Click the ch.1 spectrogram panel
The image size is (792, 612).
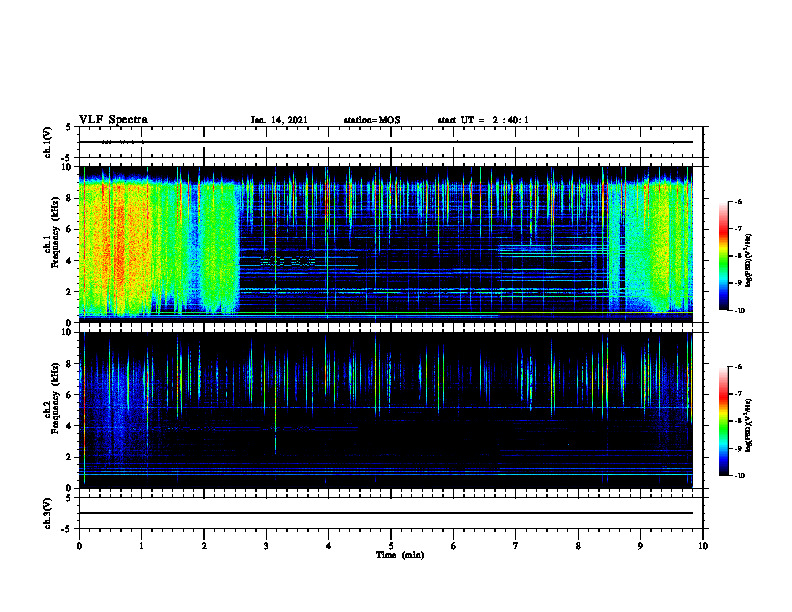pyautogui.click(x=386, y=244)
